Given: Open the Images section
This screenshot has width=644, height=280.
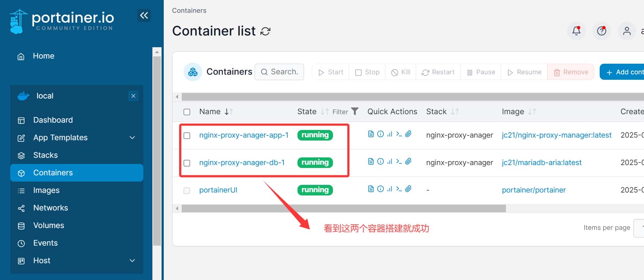Looking at the screenshot, I should click(x=46, y=190).
